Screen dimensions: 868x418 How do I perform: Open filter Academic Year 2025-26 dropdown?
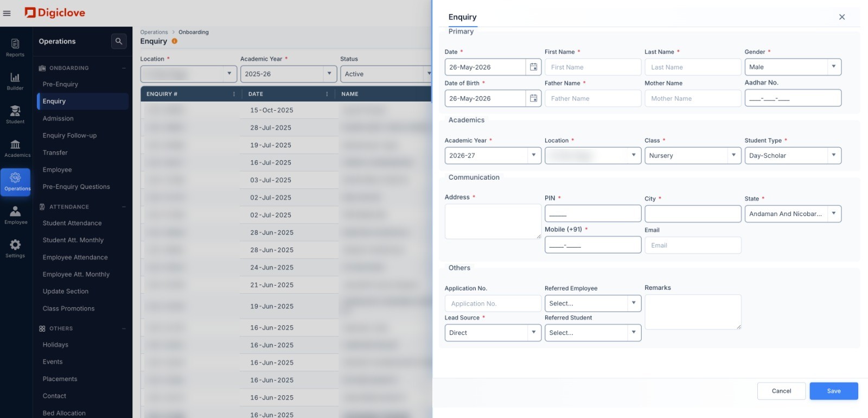click(x=289, y=74)
